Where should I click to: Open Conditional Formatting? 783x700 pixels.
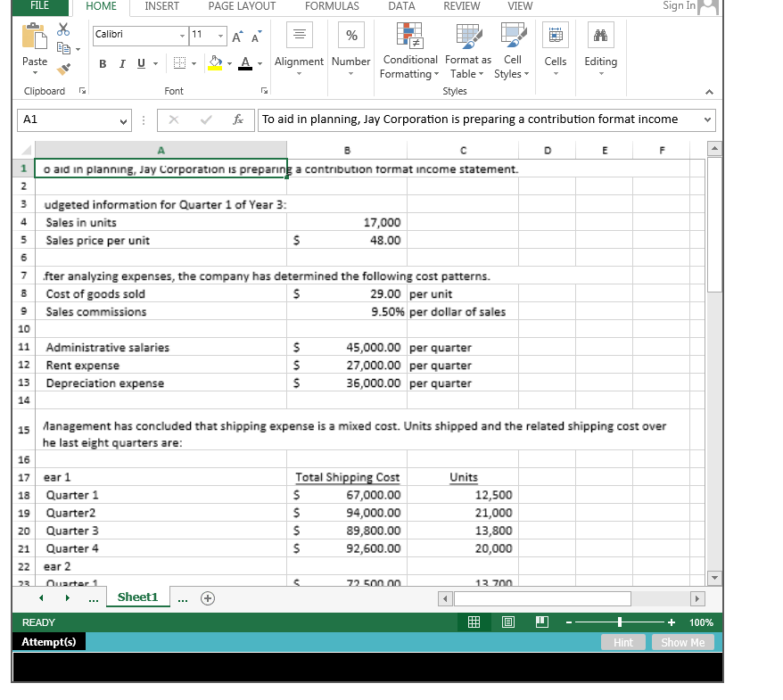[x=409, y=51]
